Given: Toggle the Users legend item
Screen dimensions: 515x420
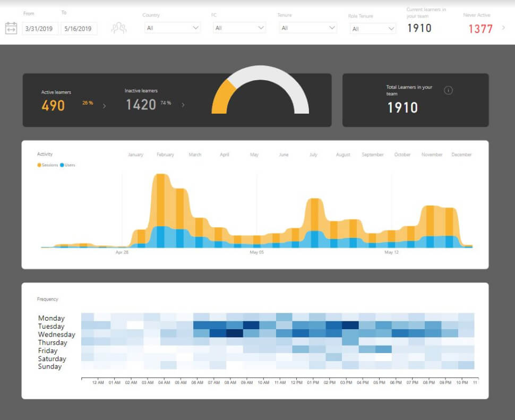Looking at the screenshot, I should (68, 165).
